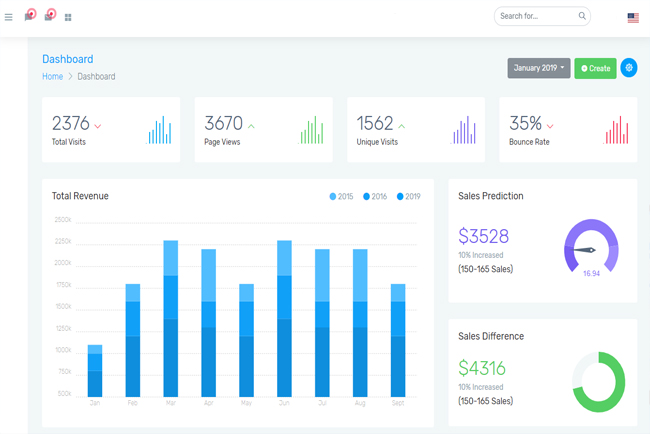
Task: Toggle the 2019 legend series
Action: click(408, 197)
